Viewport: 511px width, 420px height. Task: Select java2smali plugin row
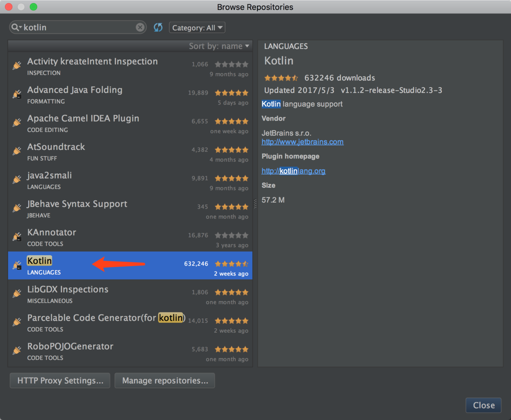(130, 180)
